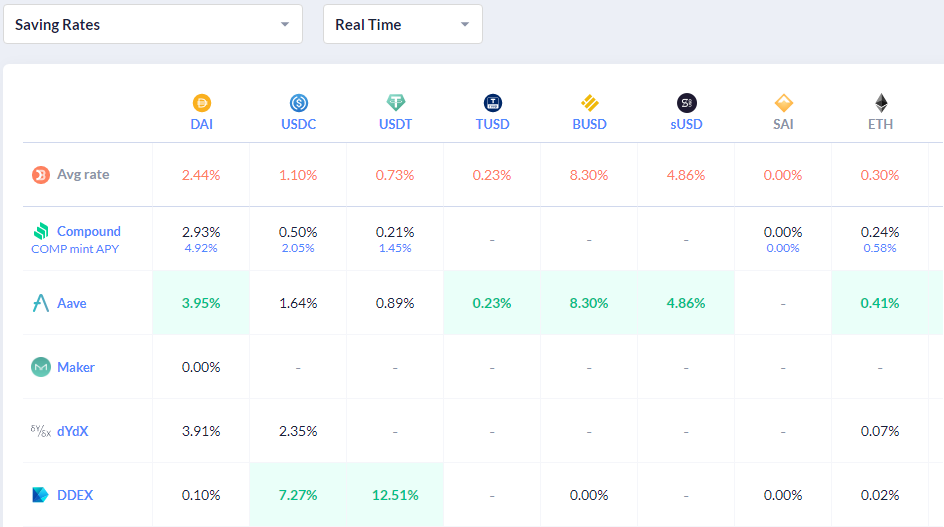
Task: Click Compound ETH COMP APY 0.58%
Action: pyautogui.click(x=880, y=248)
